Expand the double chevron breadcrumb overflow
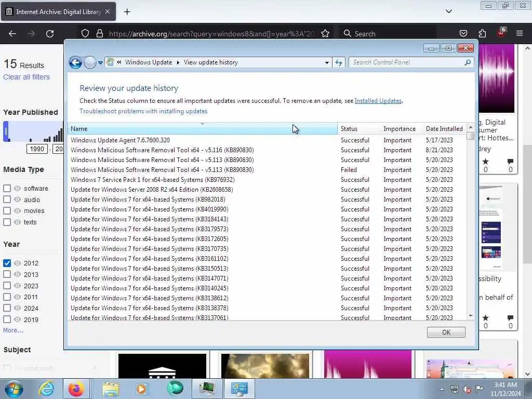The image size is (532, 399). 119,62
